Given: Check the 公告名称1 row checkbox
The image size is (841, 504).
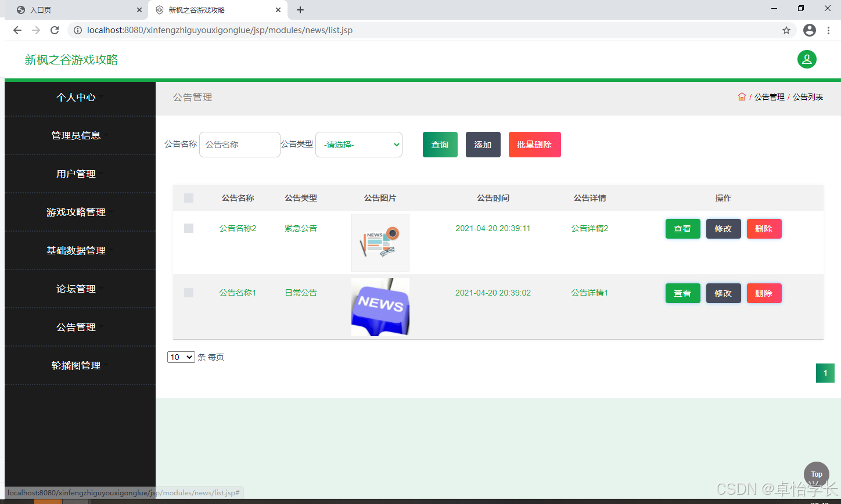Looking at the screenshot, I should coord(189,293).
